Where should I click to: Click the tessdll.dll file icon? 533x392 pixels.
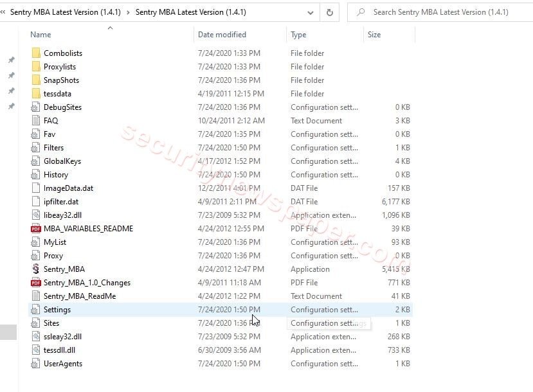tap(36, 350)
